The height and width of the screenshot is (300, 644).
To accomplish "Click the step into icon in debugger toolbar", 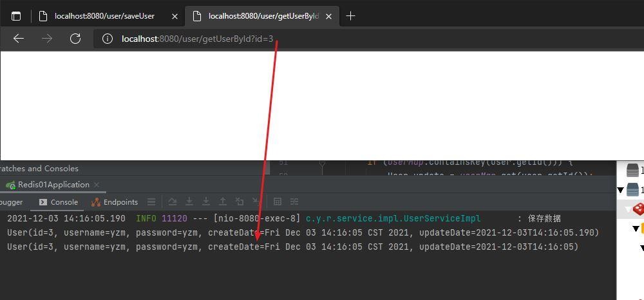I will (189, 202).
